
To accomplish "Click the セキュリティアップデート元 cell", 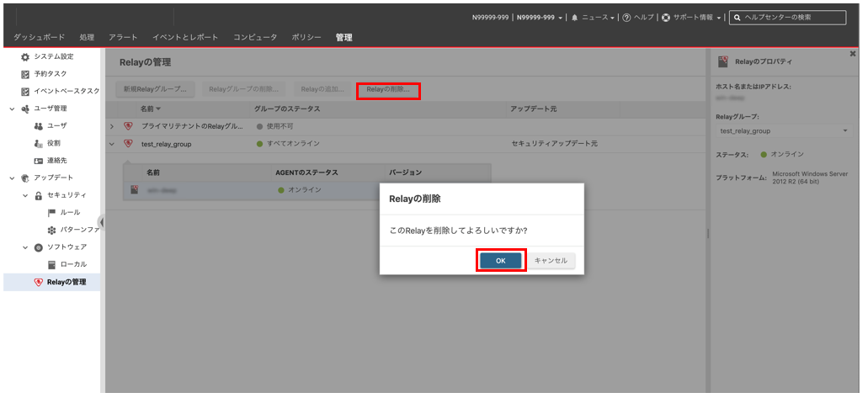I will (555, 144).
